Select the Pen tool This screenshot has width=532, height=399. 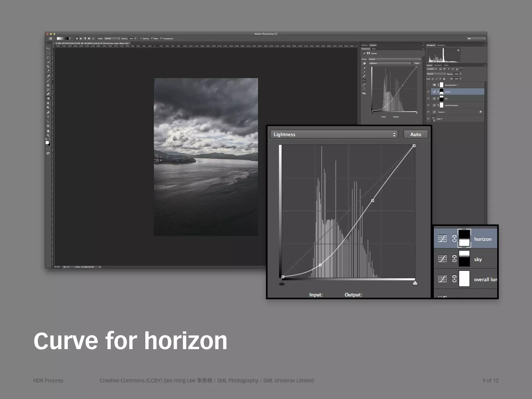48,112
